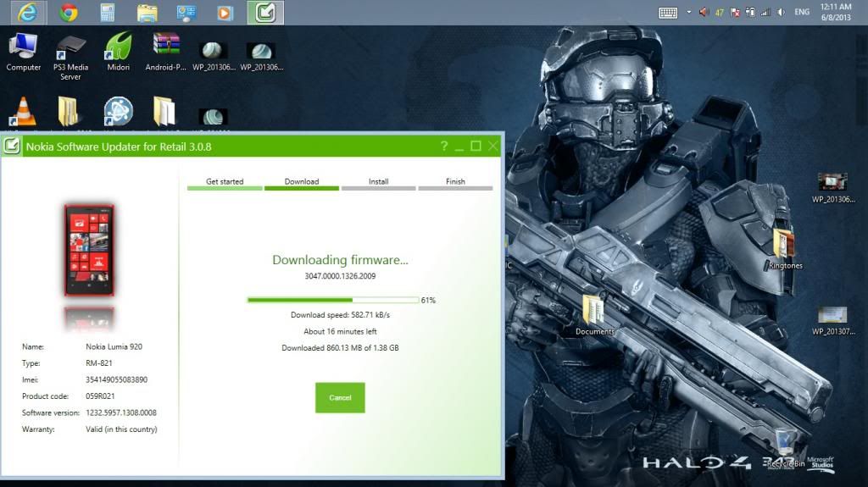Viewport: 868px width, 487px height.
Task: Click the red Nokia Lumia 920 phone image
Action: pyautogui.click(x=89, y=249)
